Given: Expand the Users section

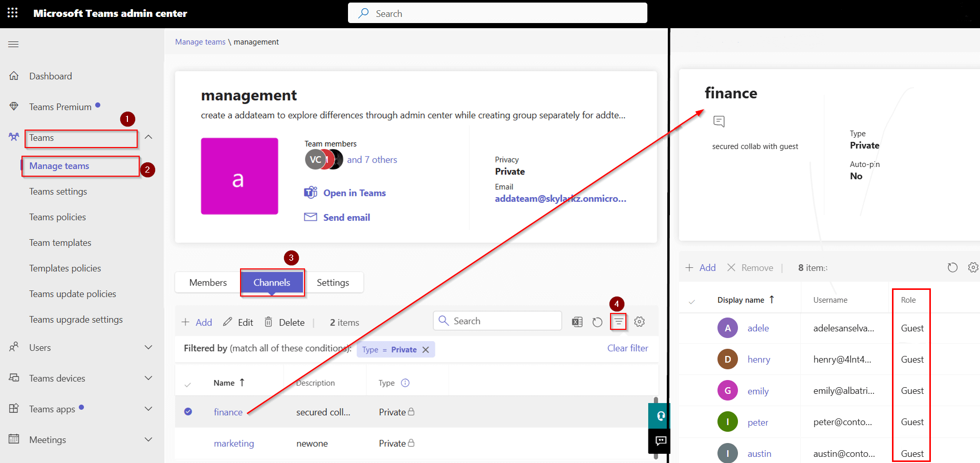Looking at the screenshot, I should (148, 347).
